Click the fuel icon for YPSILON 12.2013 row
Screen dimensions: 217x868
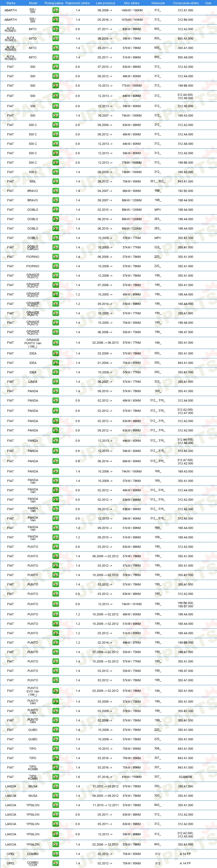pyautogui.click(x=56, y=834)
